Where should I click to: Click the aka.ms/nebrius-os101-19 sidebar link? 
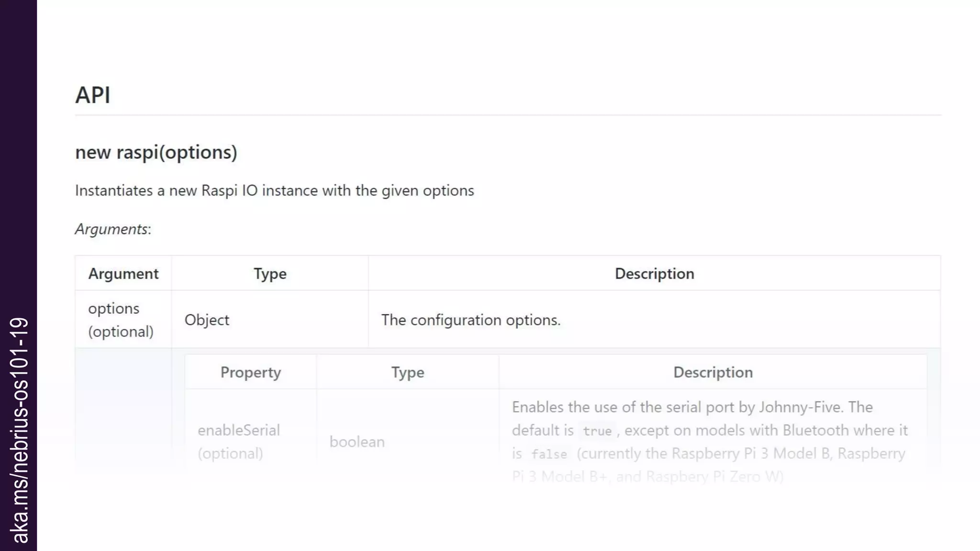[x=19, y=430]
